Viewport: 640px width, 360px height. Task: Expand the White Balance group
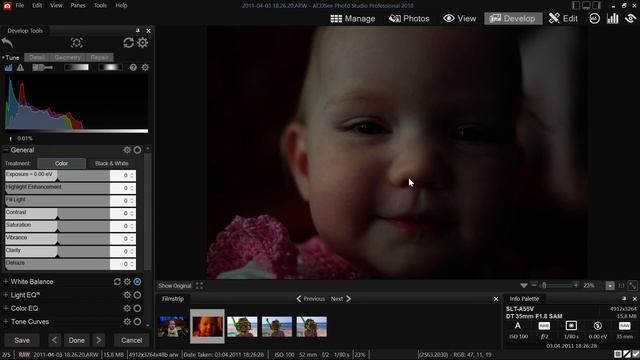pyautogui.click(x=6, y=282)
